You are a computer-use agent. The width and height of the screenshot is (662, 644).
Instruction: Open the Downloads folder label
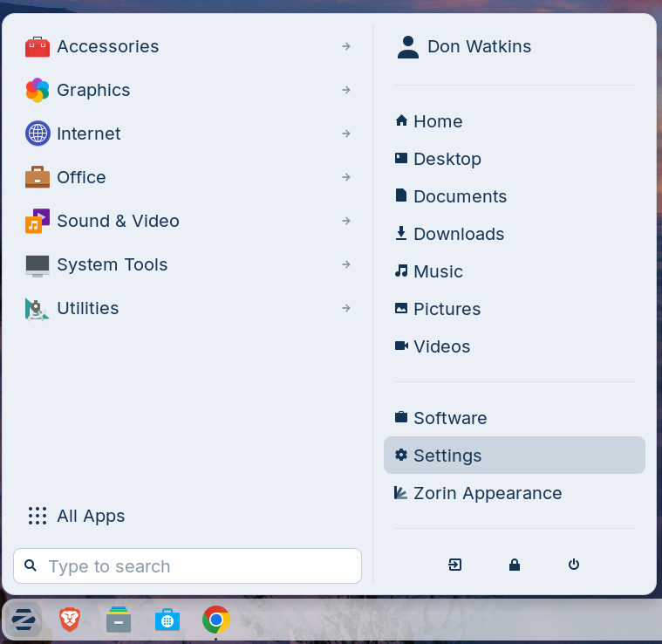[x=459, y=234]
